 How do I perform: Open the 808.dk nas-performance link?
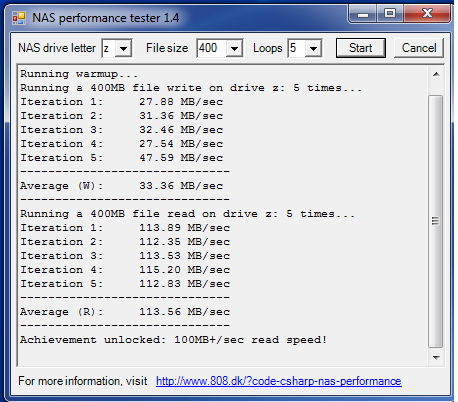click(x=279, y=381)
